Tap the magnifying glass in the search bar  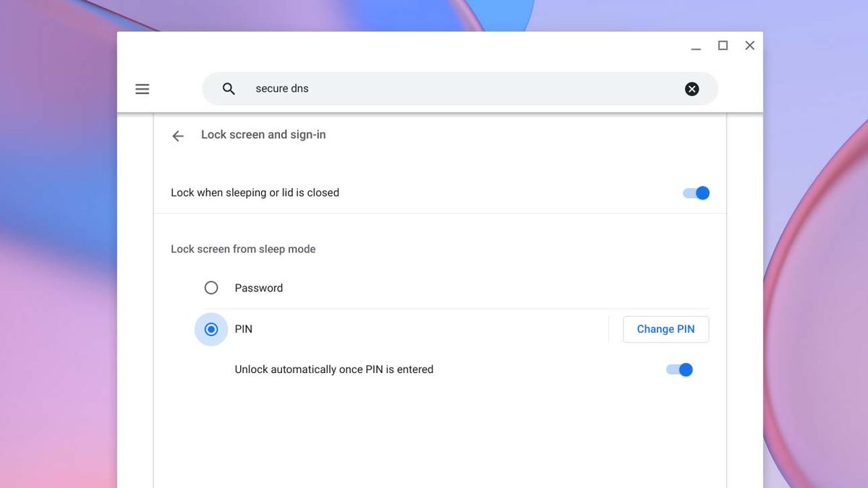click(x=228, y=88)
